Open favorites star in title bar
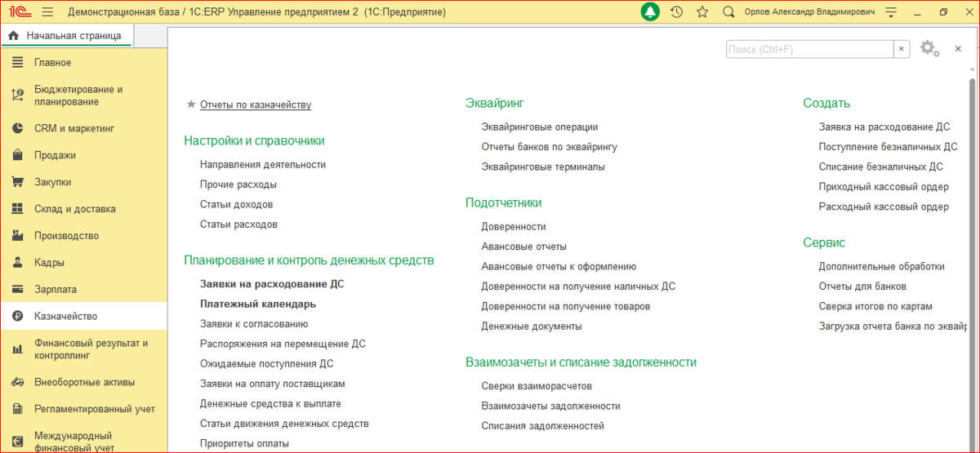Screen dimensions: 980x453 [702, 12]
